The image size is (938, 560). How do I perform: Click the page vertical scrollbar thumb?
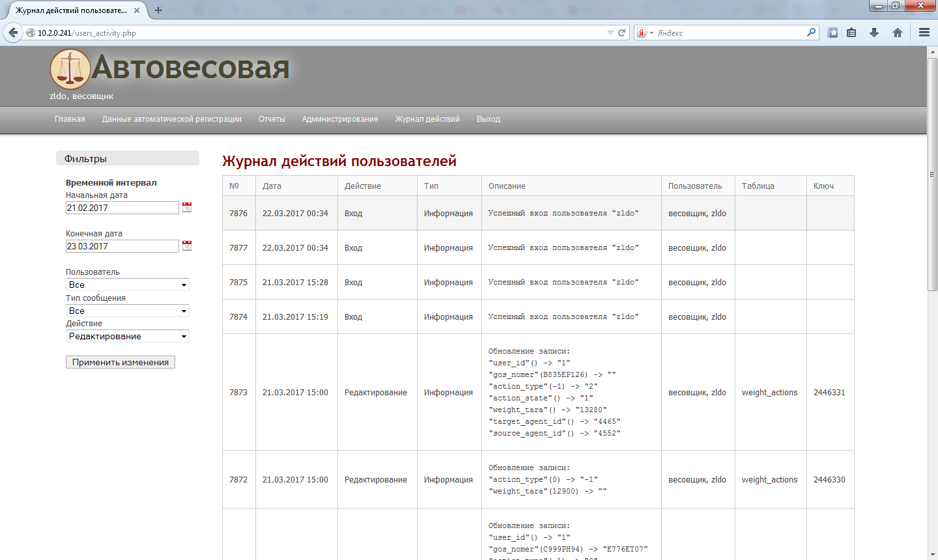(x=932, y=175)
